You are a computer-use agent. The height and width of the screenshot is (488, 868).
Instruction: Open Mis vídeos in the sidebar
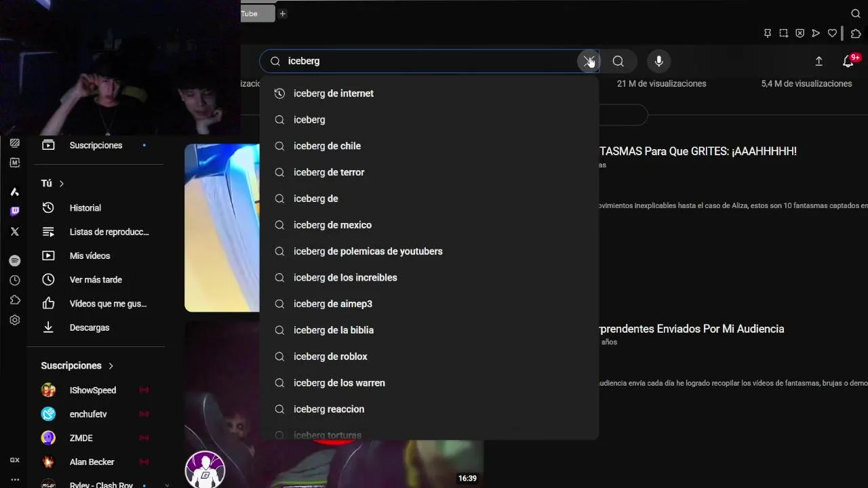96,256
